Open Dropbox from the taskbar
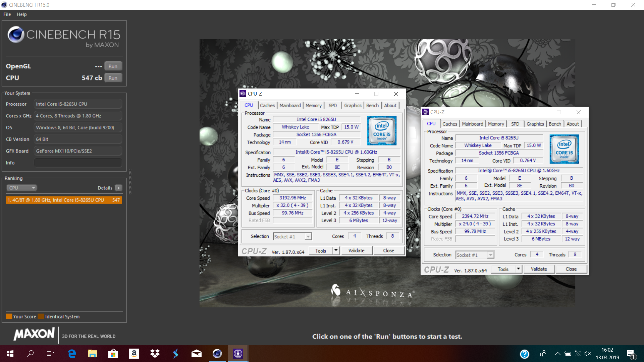The width and height of the screenshot is (644, 362). (x=155, y=354)
